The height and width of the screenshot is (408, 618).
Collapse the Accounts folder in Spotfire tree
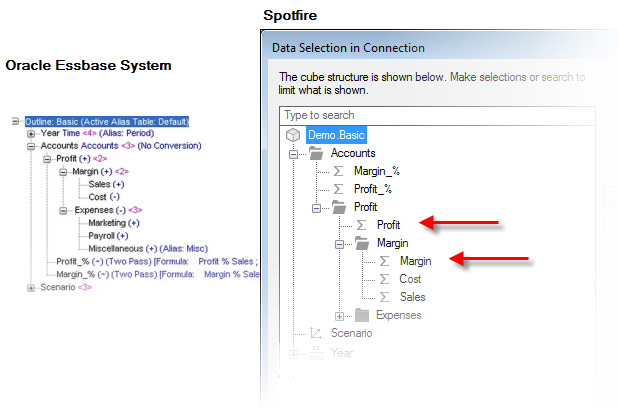293,154
